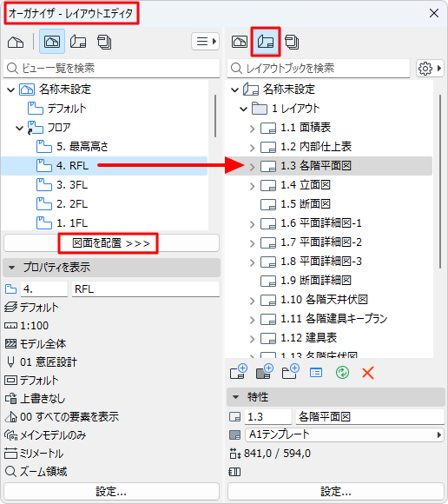Select View Map icon in left pane

coord(52,42)
